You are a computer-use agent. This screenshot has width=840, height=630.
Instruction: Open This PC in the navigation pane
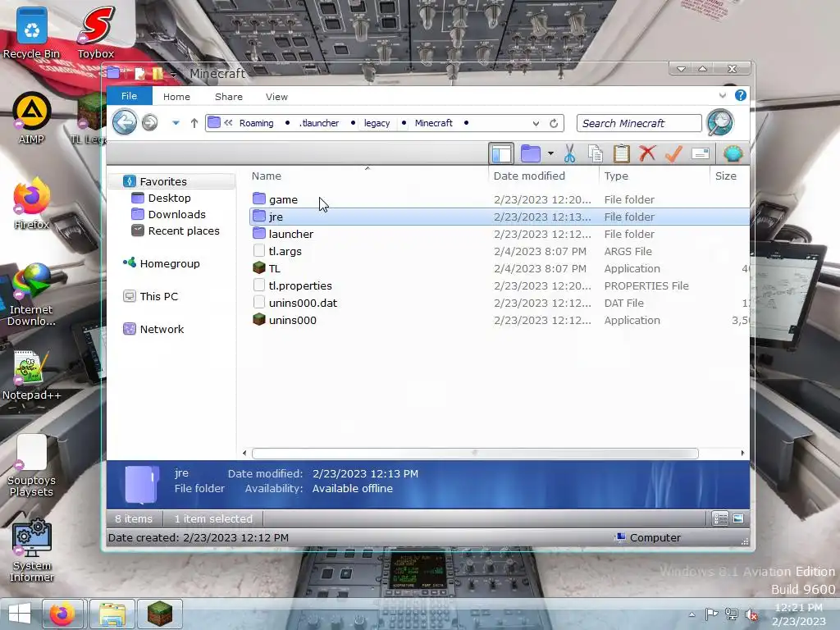(x=158, y=296)
